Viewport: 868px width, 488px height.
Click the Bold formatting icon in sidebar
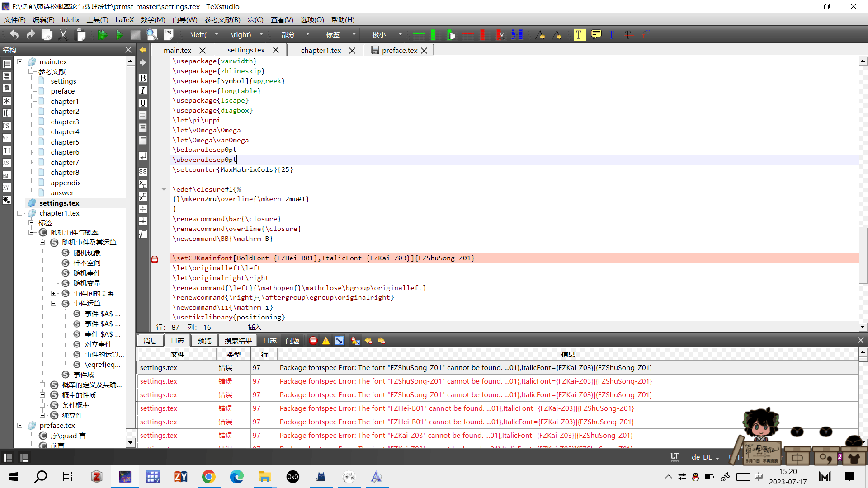click(143, 78)
